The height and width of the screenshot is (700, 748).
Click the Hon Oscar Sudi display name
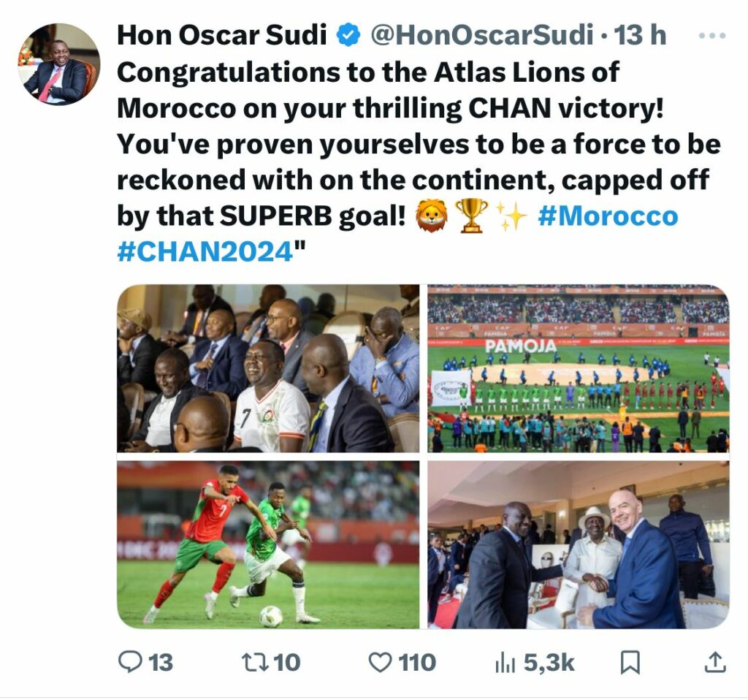(x=222, y=35)
